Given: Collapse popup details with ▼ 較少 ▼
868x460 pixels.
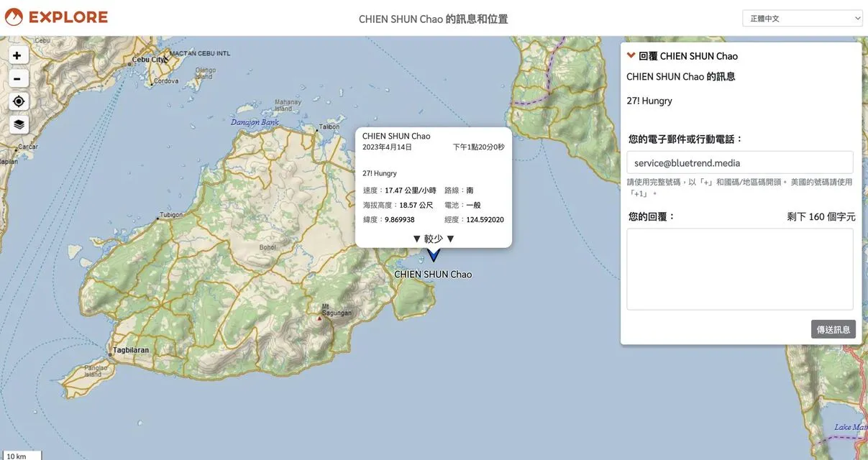Looking at the screenshot, I should 434,239.
